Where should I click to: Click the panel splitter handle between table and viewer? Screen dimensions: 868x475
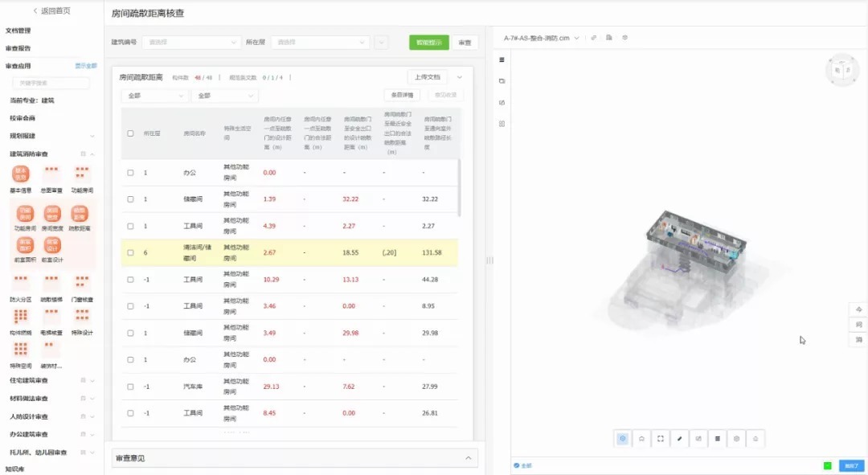489,260
